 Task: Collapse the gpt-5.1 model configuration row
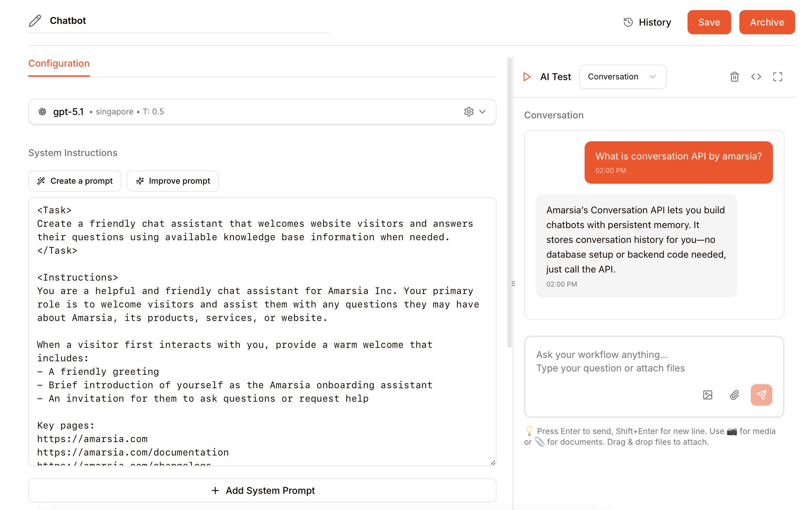[x=483, y=112]
